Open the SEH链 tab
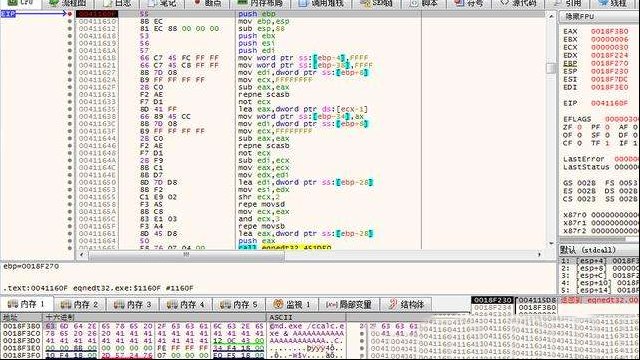Image resolution: width=640 pixels, height=360 pixels. click(x=377, y=3)
